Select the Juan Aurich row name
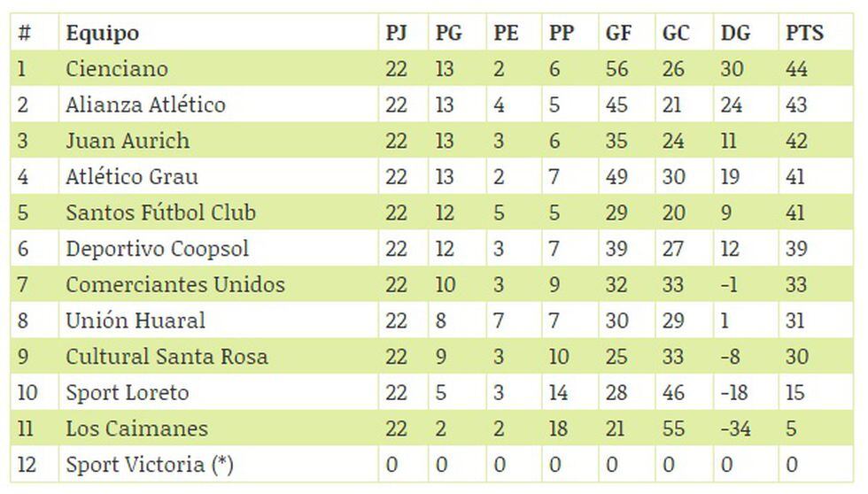 128,141
